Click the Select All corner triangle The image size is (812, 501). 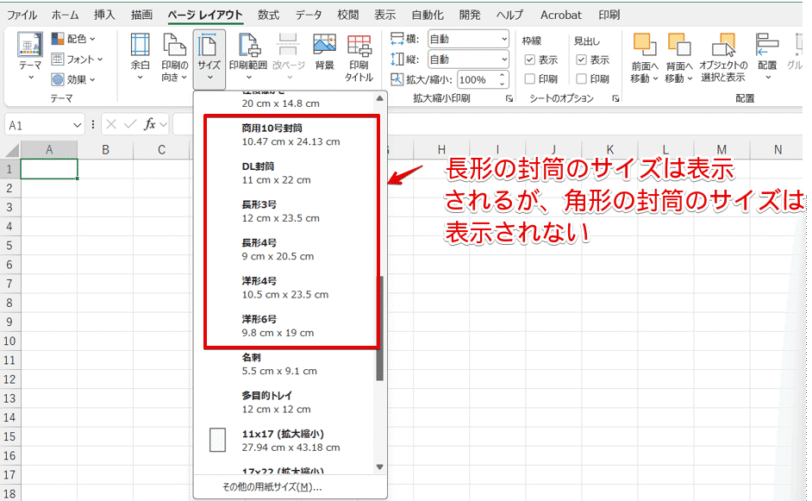pos(12,150)
